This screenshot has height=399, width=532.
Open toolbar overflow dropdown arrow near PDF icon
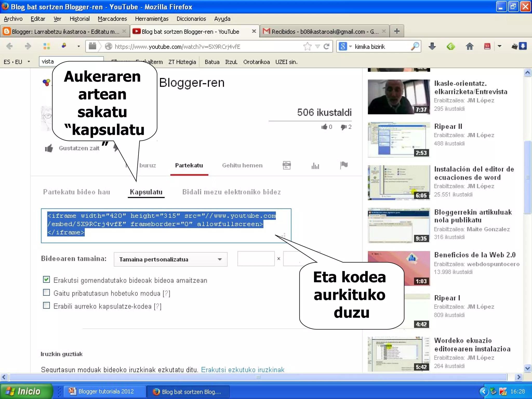click(x=499, y=46)
